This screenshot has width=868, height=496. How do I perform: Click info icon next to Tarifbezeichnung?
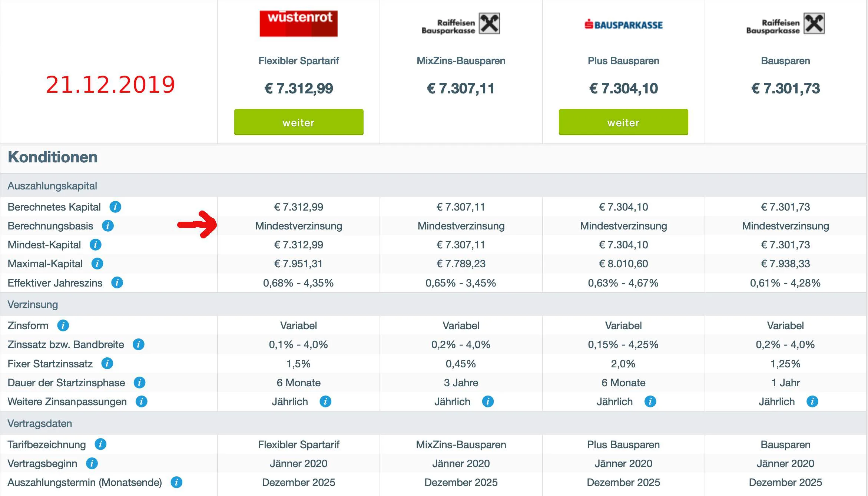(x=100, y=444)
